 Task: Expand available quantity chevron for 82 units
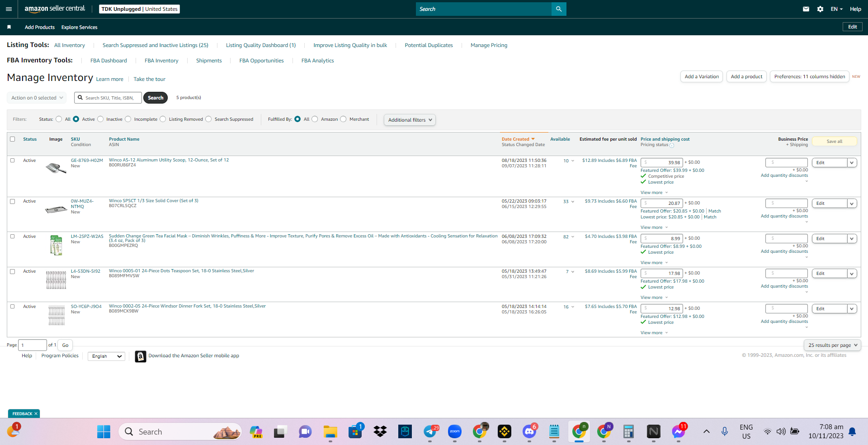click(572, 237)
